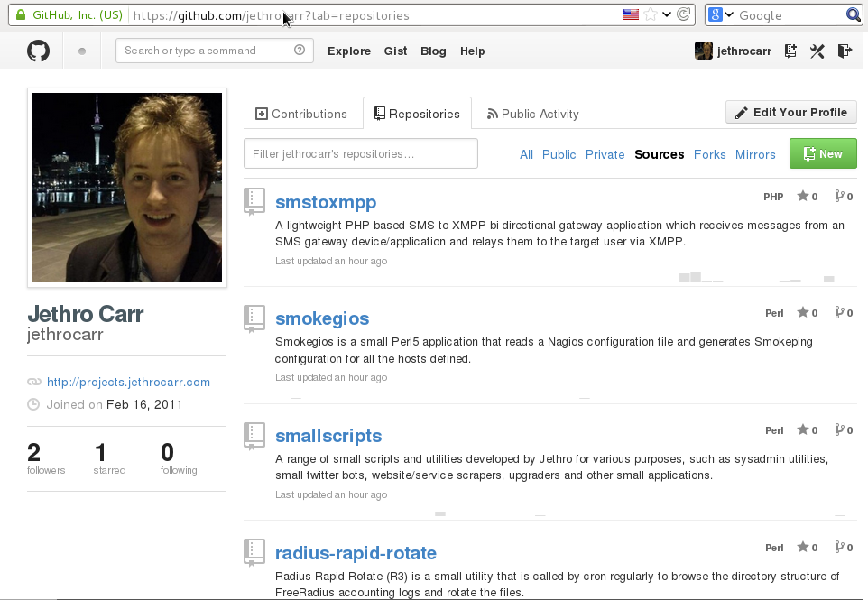
Task: Click the Perl language label on smokegios
Action: point(774,313)
